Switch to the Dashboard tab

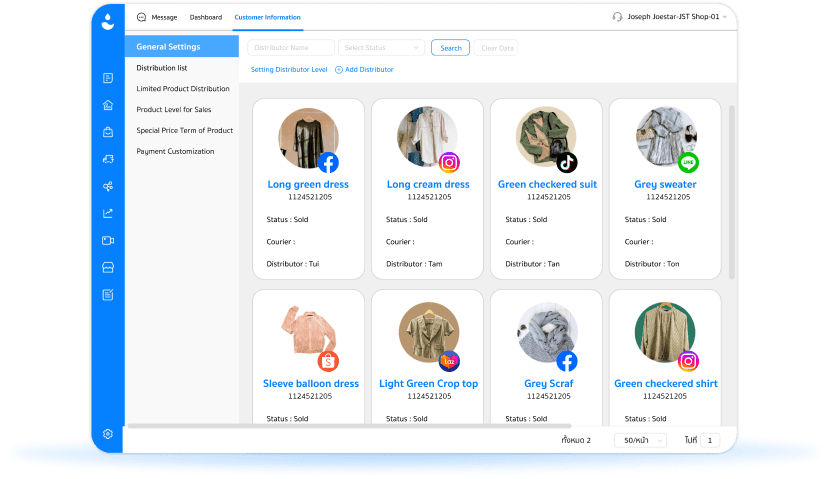(x=206, y=17)
